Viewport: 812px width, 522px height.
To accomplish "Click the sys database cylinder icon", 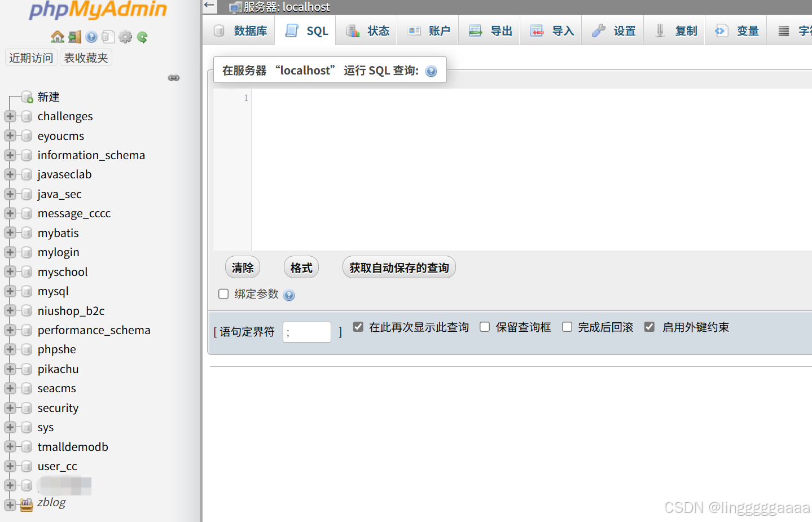I will (x=26, y=427).
